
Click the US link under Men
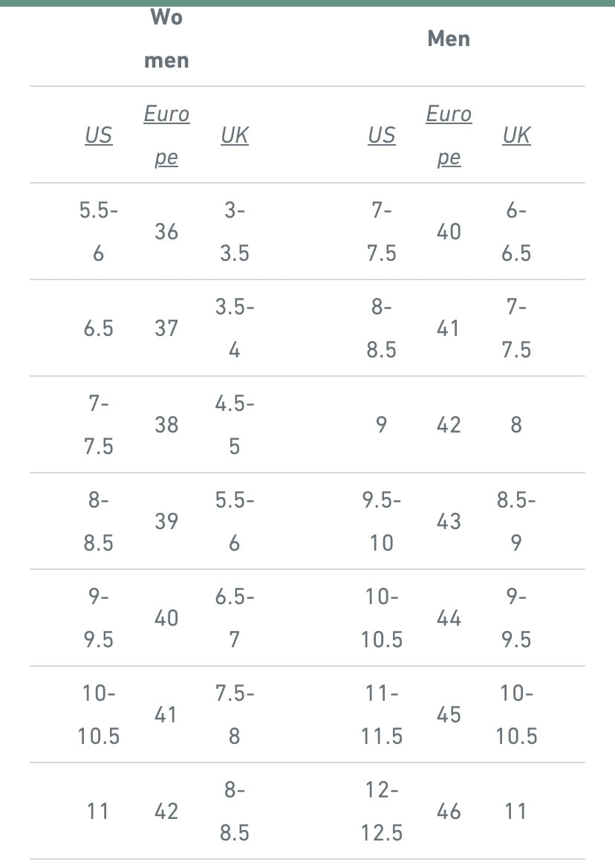(382, 135)
